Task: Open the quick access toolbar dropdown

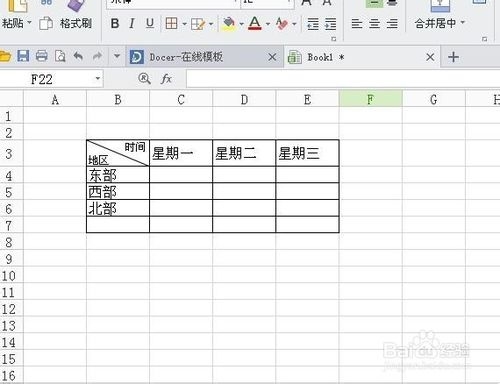Action: pyautogui.click(x=117, y=56)
